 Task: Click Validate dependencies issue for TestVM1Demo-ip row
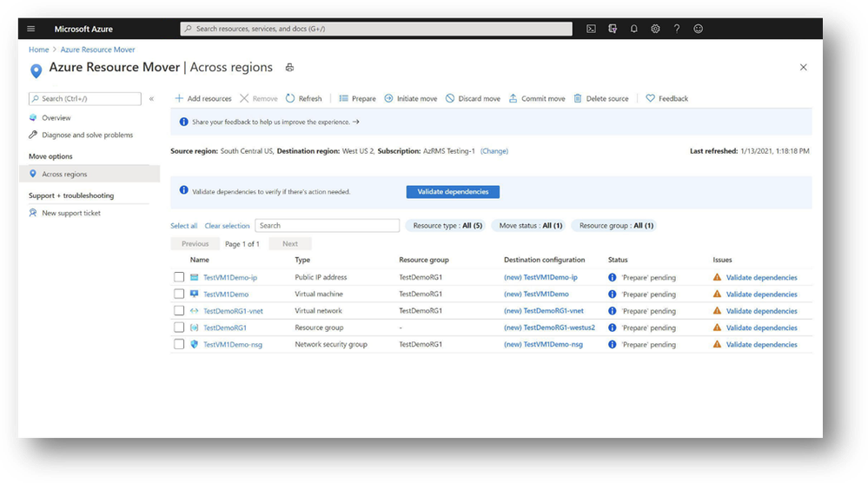762,278
